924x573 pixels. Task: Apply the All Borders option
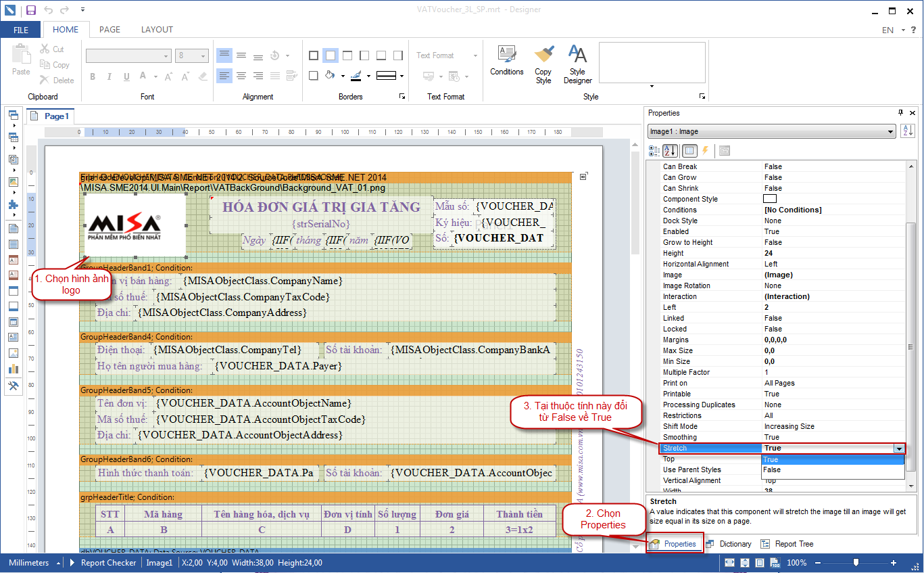point(313,55)
